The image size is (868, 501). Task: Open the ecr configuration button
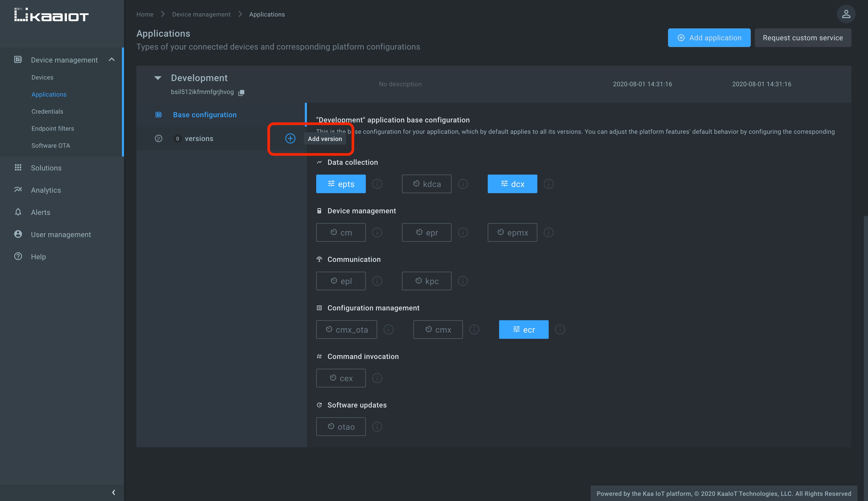point(523,329)
